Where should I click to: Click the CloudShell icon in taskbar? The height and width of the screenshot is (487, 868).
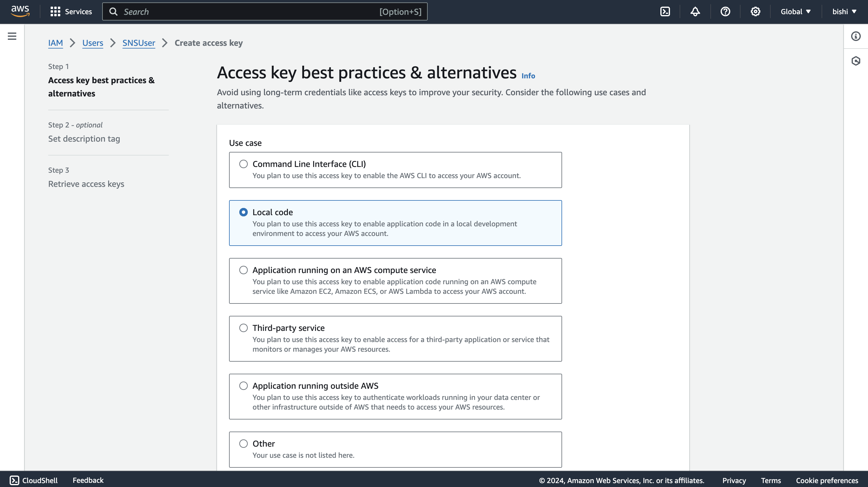[x=14, y=480]
